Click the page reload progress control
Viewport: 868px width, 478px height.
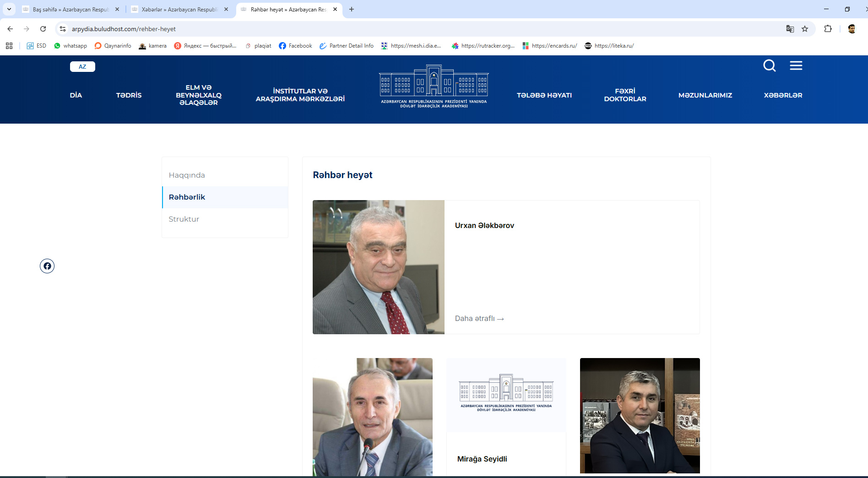tap(43, 28)
